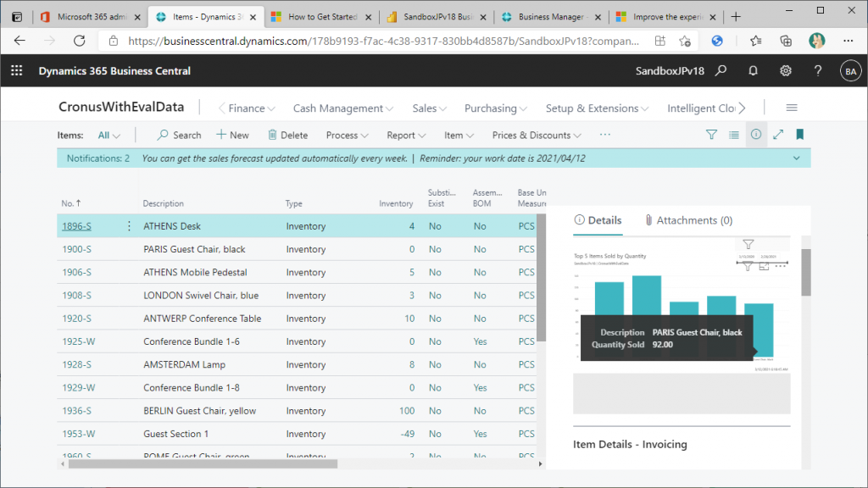The image size is (868, 488).
Task: Expand the page to full width icon
Action: click(x=778, y=135)
